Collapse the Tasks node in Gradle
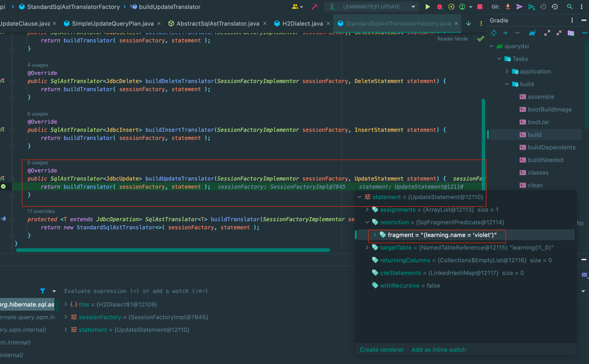This screenshot has height=364, width=589. (499, 59)
